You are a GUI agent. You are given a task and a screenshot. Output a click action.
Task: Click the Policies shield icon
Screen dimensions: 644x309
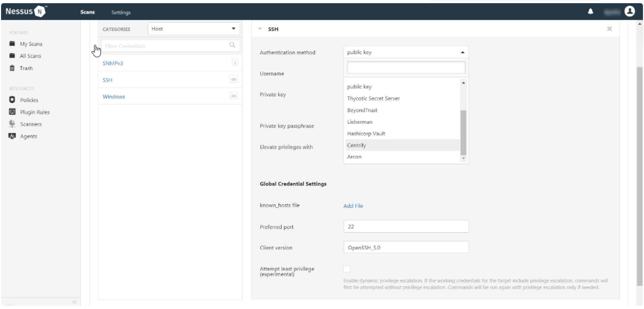(x=12, y=100)
